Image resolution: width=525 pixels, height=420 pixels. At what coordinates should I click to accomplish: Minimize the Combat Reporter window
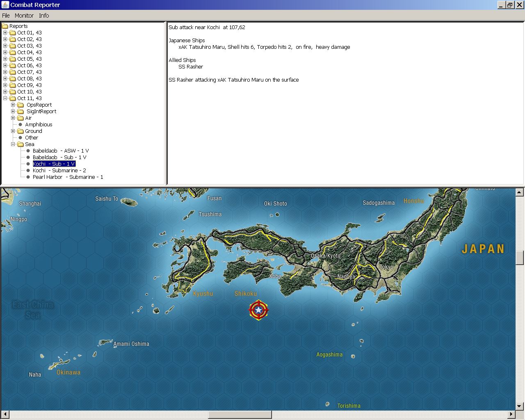tap(502, 5)
